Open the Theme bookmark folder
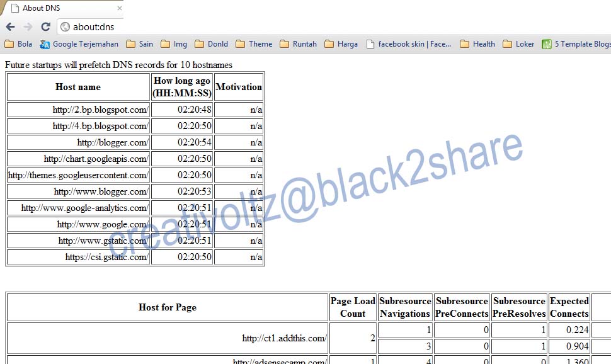 pyautogui.click(x=254, y=44)
